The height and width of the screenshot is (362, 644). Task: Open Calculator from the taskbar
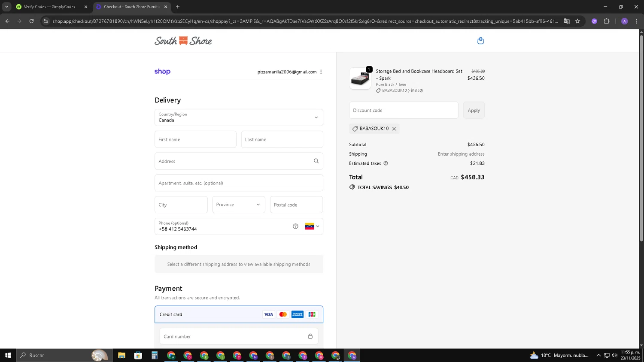pyautogui.click(x=155, y=355)
